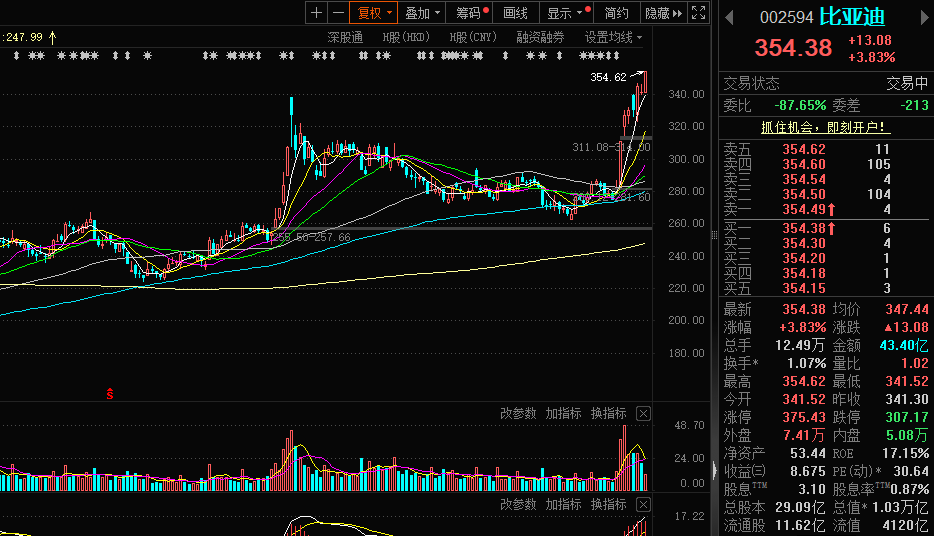The height and width of the screenshot is (536, 934).
Task: Toggle 筹码 chip distribution view
Action: (471, 13)
